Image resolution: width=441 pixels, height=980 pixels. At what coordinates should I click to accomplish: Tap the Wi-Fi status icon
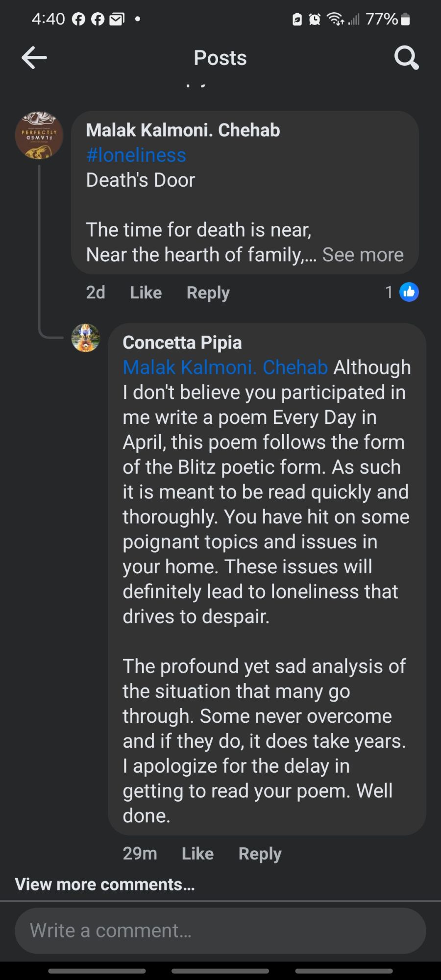[336, 19]
